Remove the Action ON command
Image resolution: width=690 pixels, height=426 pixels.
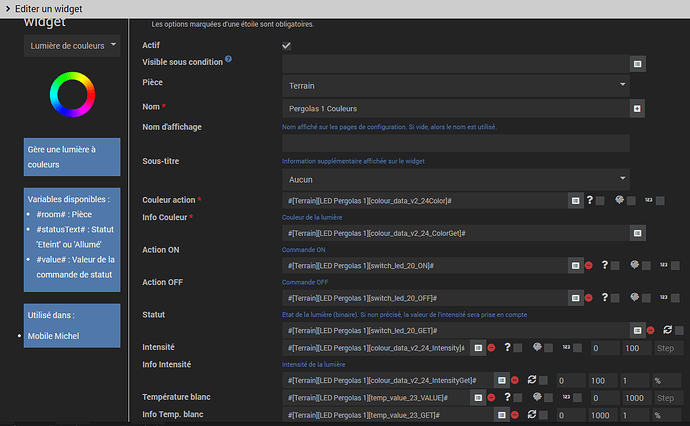589,265
